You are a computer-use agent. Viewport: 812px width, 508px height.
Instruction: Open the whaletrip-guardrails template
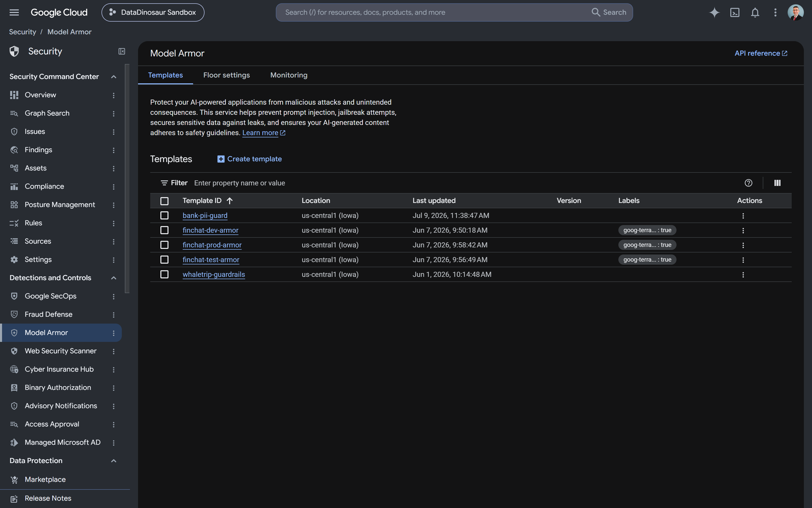pyautogui.click(x=214, y=275)
